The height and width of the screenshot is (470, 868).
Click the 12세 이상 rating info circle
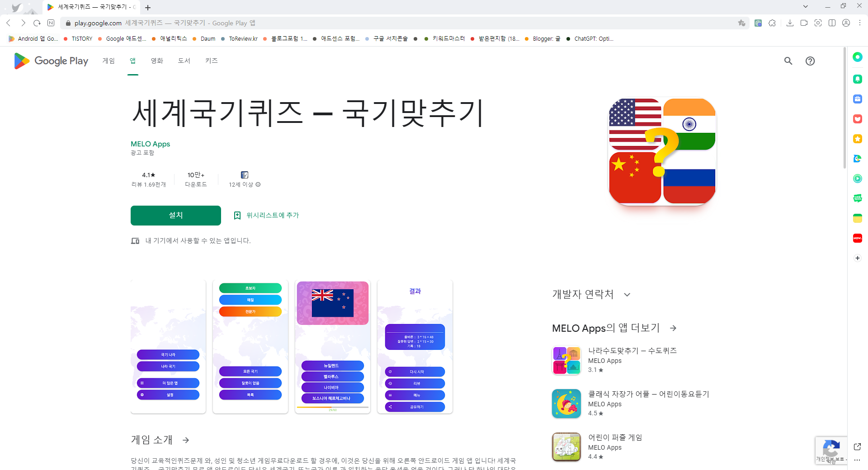pos(258,184)
